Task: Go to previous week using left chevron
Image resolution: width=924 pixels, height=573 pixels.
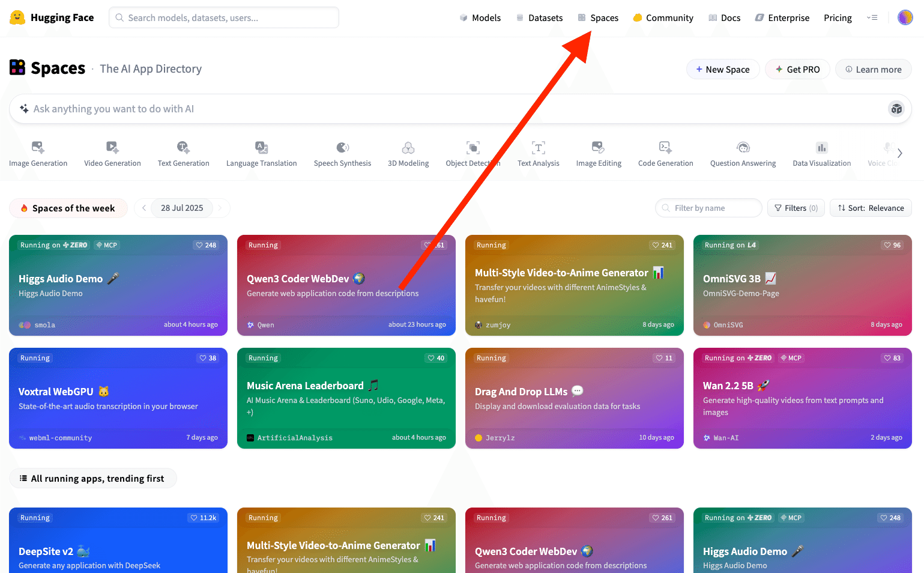Action: [144, 208]
